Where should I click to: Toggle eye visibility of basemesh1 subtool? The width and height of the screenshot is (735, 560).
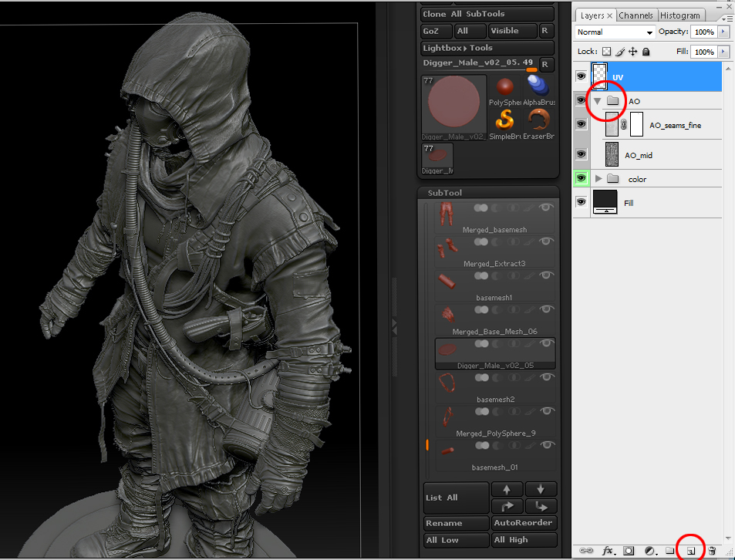[x=545, y=275]
